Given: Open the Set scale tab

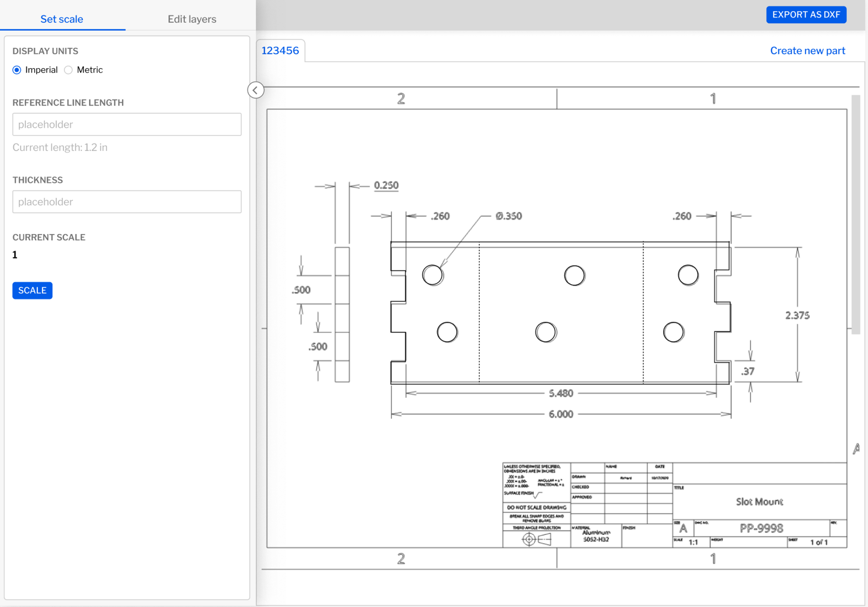Looking at the screenshot, I should coord(62,19).
